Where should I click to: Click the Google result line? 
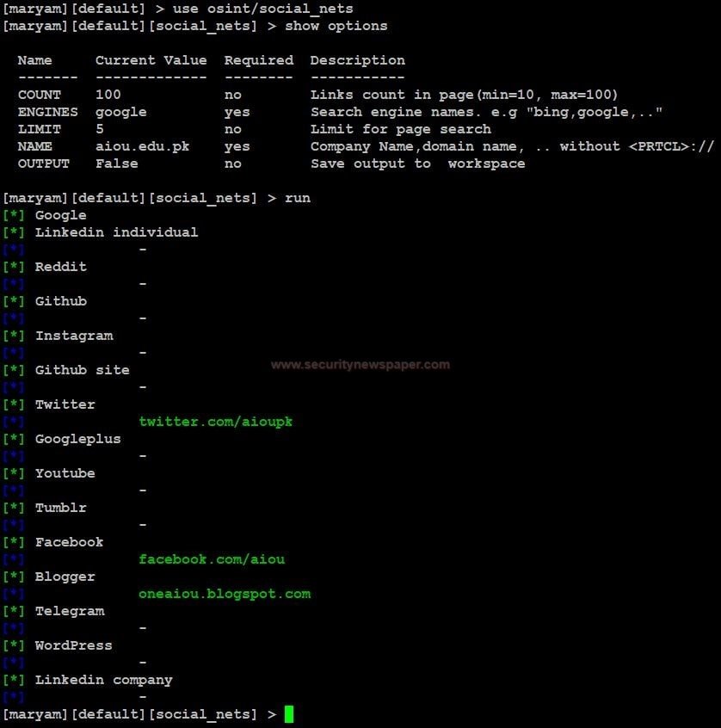[61, 215]
